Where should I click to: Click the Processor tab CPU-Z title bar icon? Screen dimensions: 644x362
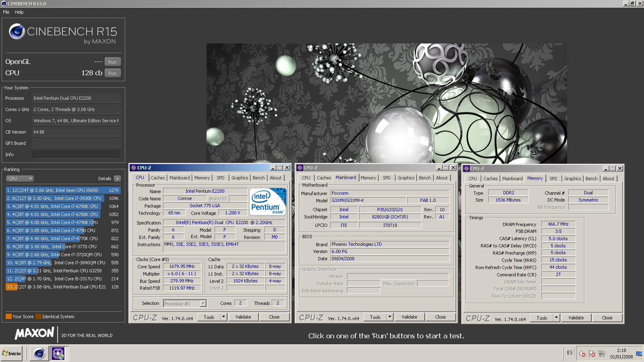pos(134,168)
